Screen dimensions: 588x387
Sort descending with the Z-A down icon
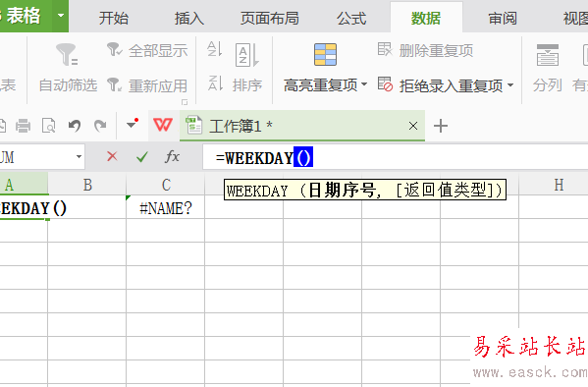tap(215, 83)
